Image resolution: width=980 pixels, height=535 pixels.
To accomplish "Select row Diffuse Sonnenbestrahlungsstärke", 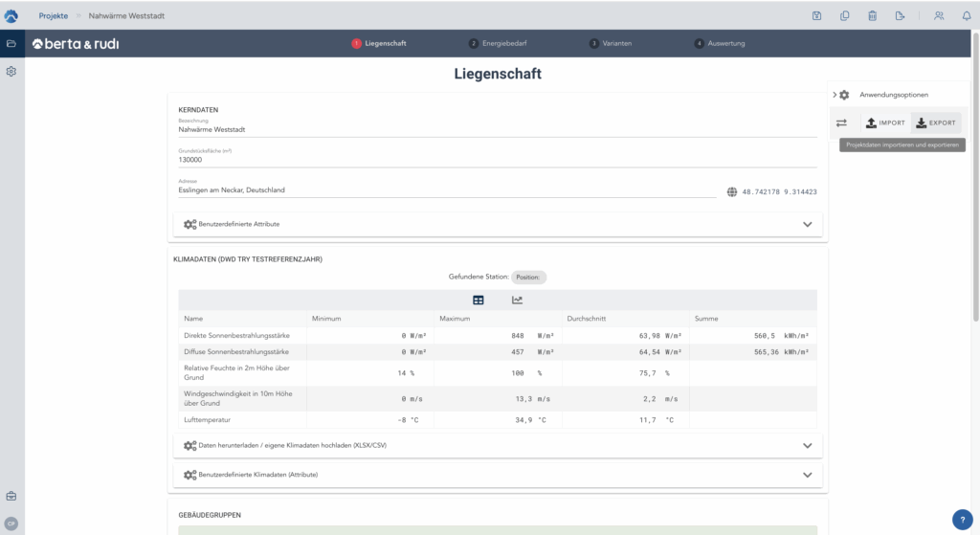I will click(x=498, y=352).
